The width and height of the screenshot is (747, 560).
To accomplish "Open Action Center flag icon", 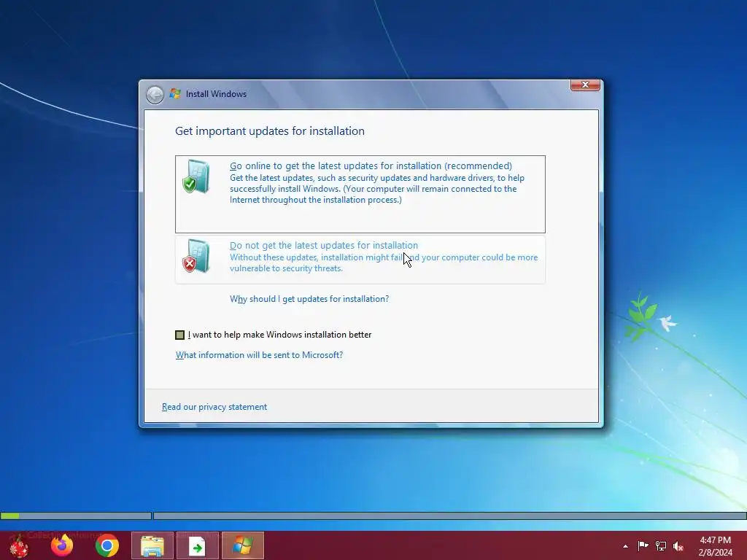I will point(643,546).
